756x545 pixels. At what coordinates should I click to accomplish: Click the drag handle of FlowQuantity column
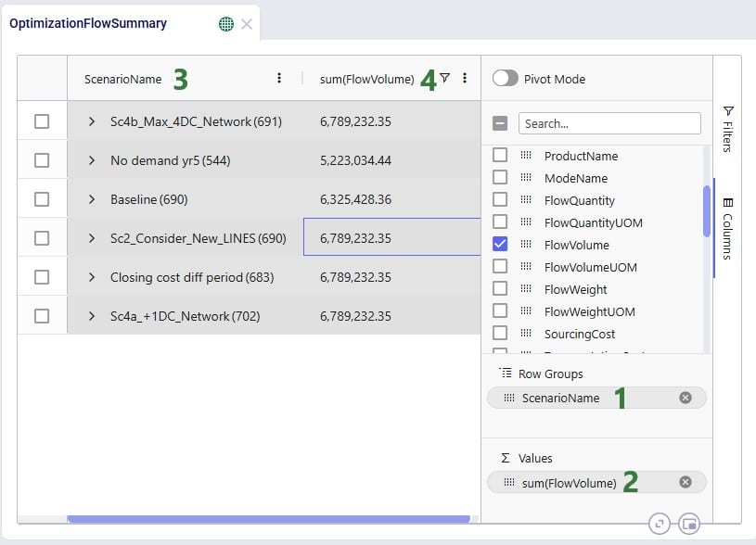coord(526,199)
